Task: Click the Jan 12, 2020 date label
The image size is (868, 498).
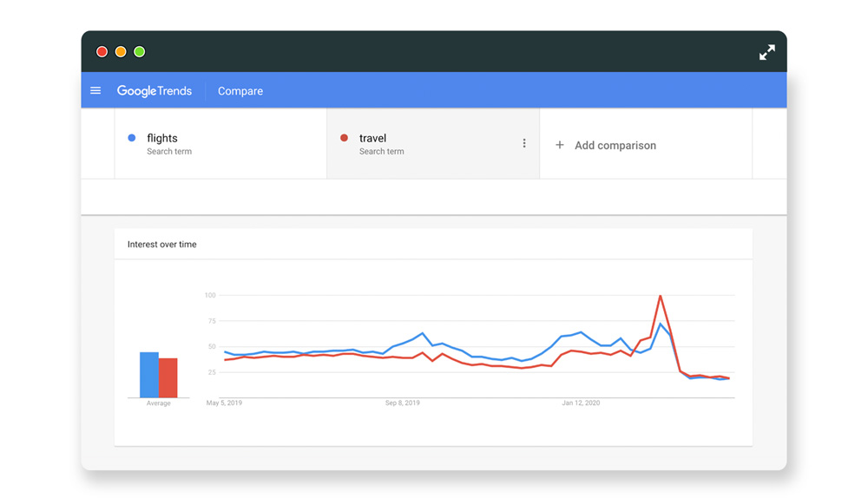Action: click(x=581, y=403)
